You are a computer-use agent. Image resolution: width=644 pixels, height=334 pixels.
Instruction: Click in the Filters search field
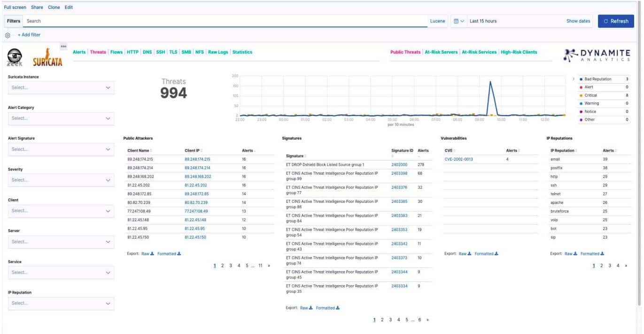tap(225, 21)
